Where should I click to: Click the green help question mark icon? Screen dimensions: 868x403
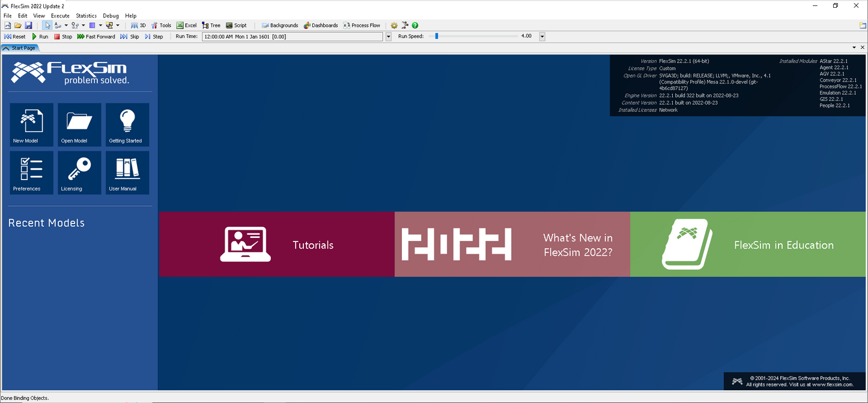click(415, 25)
